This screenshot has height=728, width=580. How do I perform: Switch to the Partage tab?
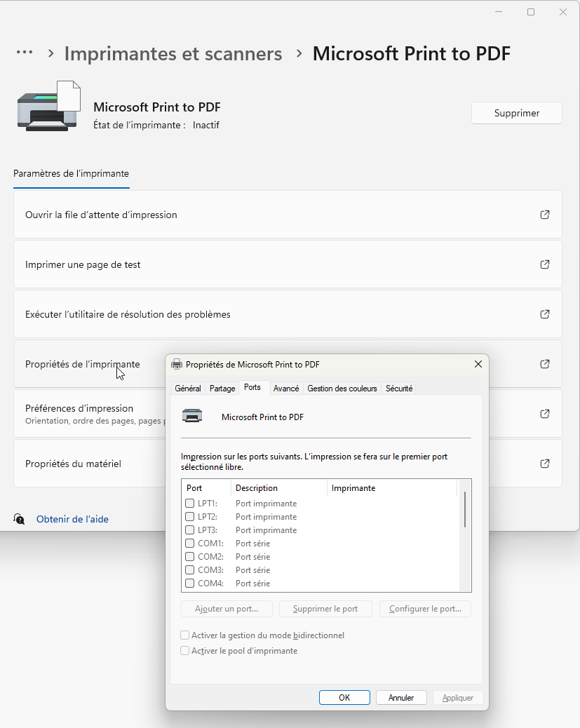222,389
